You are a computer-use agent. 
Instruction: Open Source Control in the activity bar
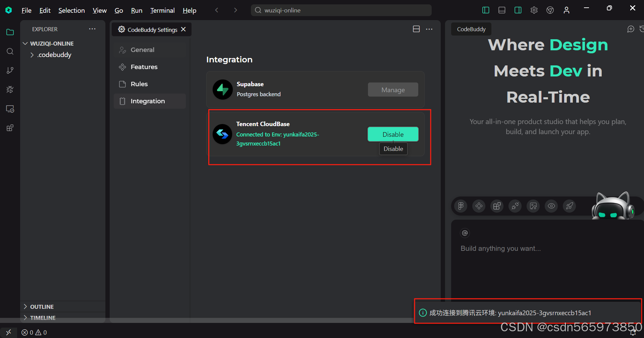click(x=10, y=70)
